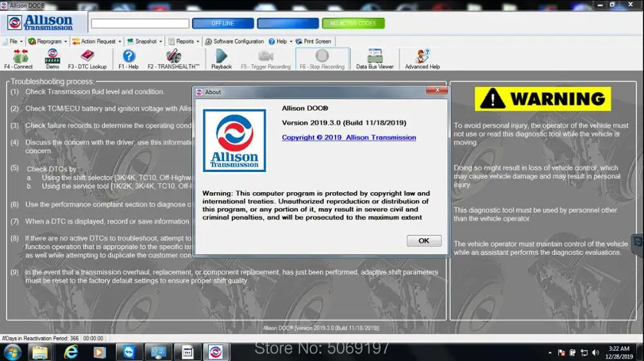Viewport: 644px width, 361px height.
Task: Click the 'Version 2019.3.0 (Build 11/18/2019)' text
Action: pyautogui.click(x=344, y=123)
